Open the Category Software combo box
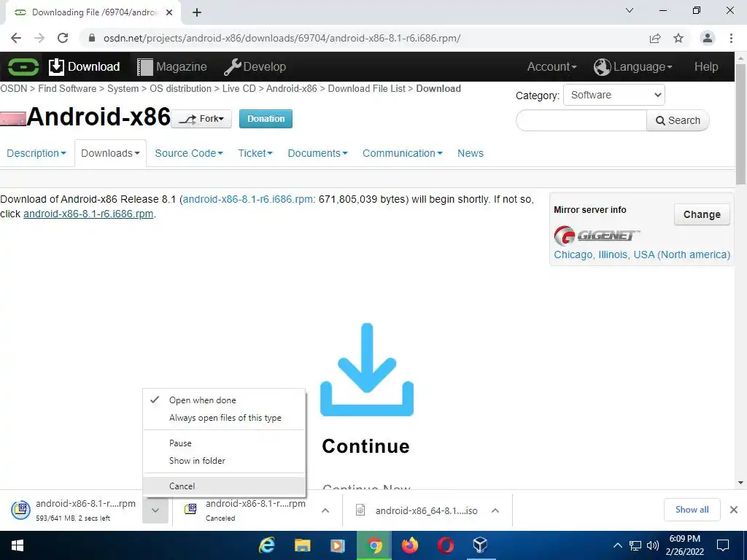This screenshot has height=560, width=747. (614, 95)
